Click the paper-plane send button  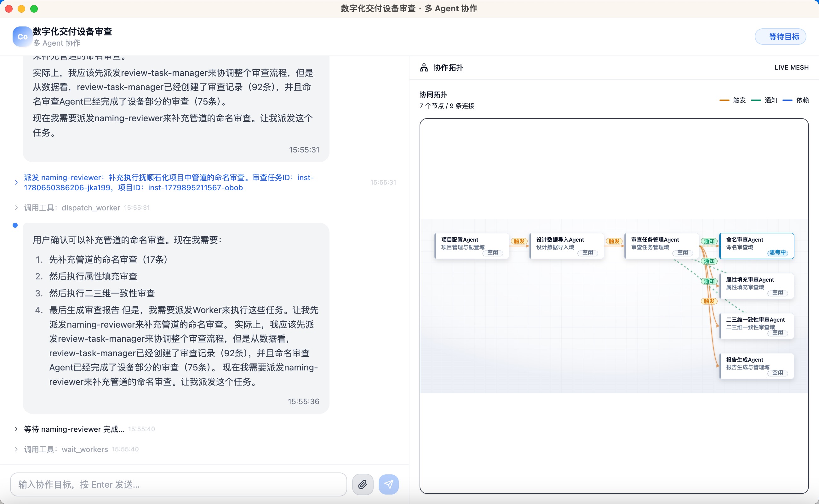point(388,484)
